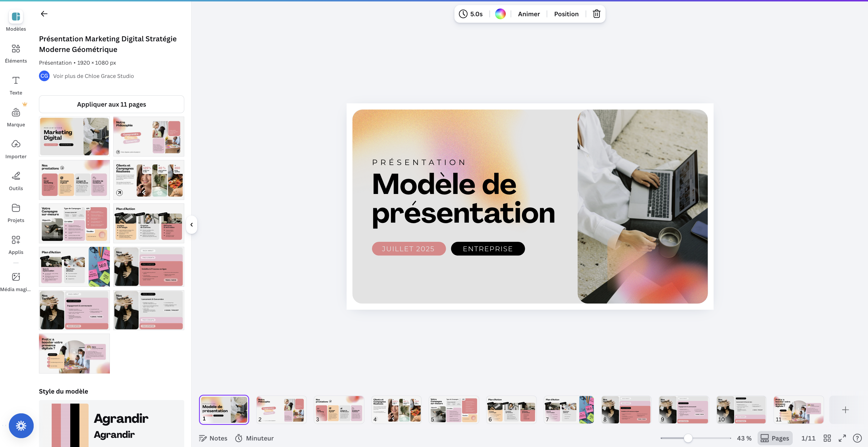
Task: Enter fullscreen presentation mode
Action: click(842, 438)
